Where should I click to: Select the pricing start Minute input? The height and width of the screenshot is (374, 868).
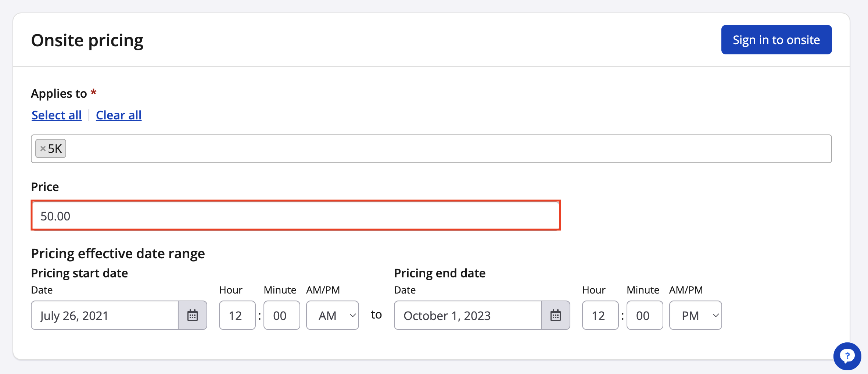(x=281, y=316)
